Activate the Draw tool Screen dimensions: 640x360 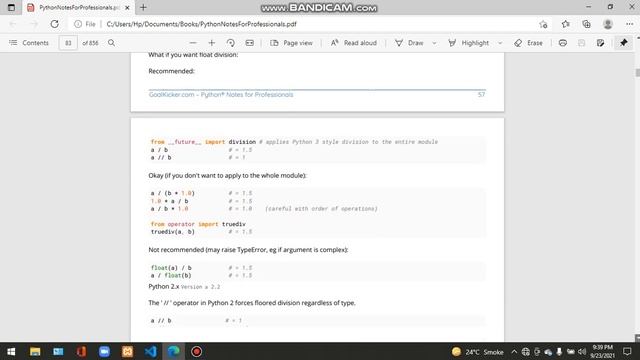point(409,43)
